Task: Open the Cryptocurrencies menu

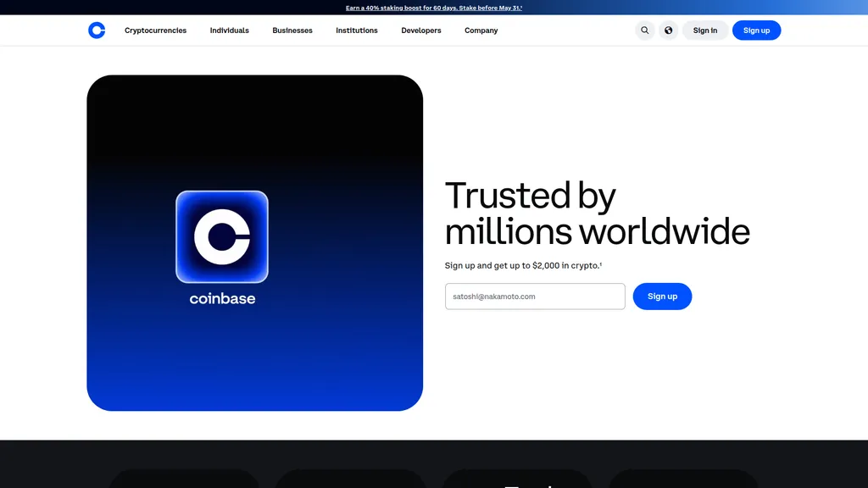Action: click(x=156, y=30)
